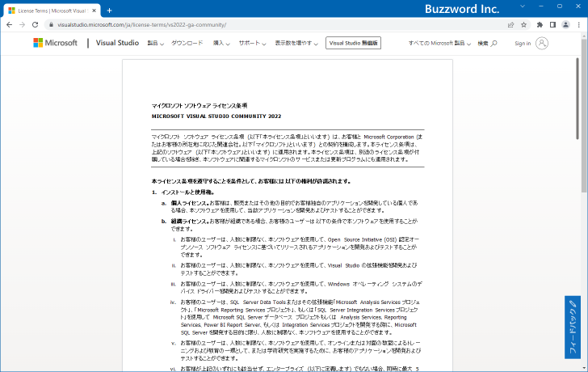Bookmark this page with the star
Screen dimensions: 588x372
coord(524,25)
